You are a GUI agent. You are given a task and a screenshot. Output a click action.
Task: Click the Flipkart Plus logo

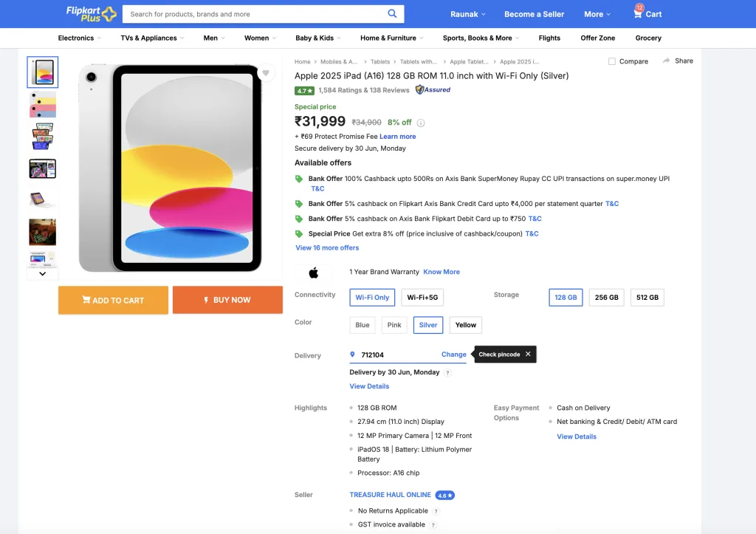pyautogui.click(x=89, y=13)
